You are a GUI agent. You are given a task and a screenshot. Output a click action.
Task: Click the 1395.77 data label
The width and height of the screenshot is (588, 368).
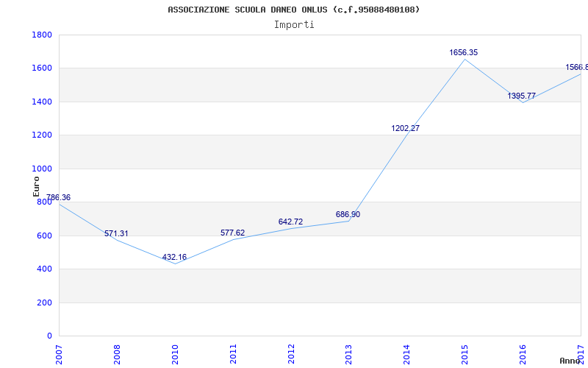(522, 96)
